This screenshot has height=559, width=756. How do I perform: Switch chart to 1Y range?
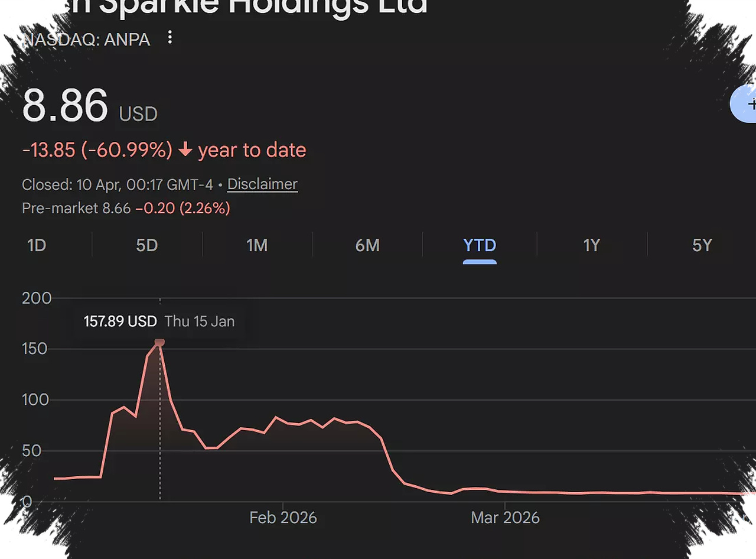click(592, 245)
